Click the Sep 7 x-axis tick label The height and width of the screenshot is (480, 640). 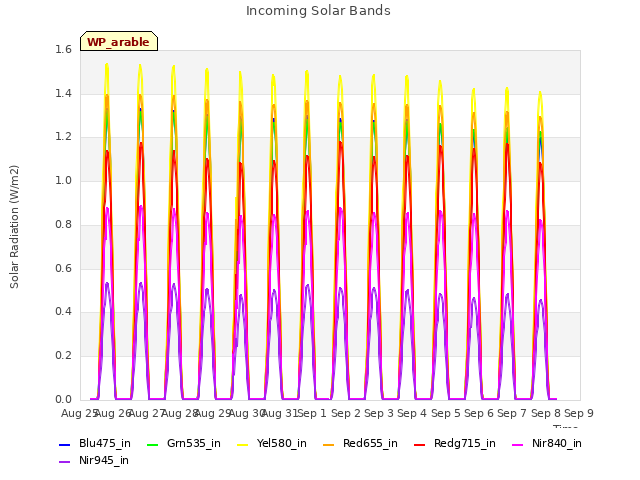pos(512,413)
